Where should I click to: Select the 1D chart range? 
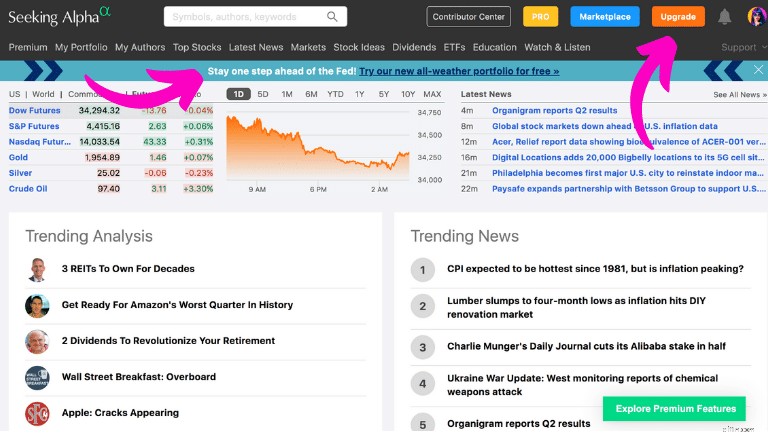(x=239, y=94)
